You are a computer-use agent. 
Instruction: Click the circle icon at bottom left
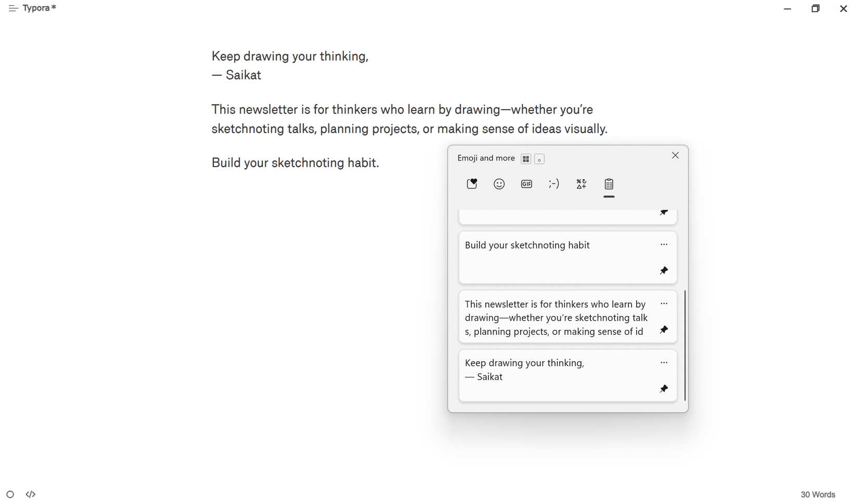pos(11,494)
